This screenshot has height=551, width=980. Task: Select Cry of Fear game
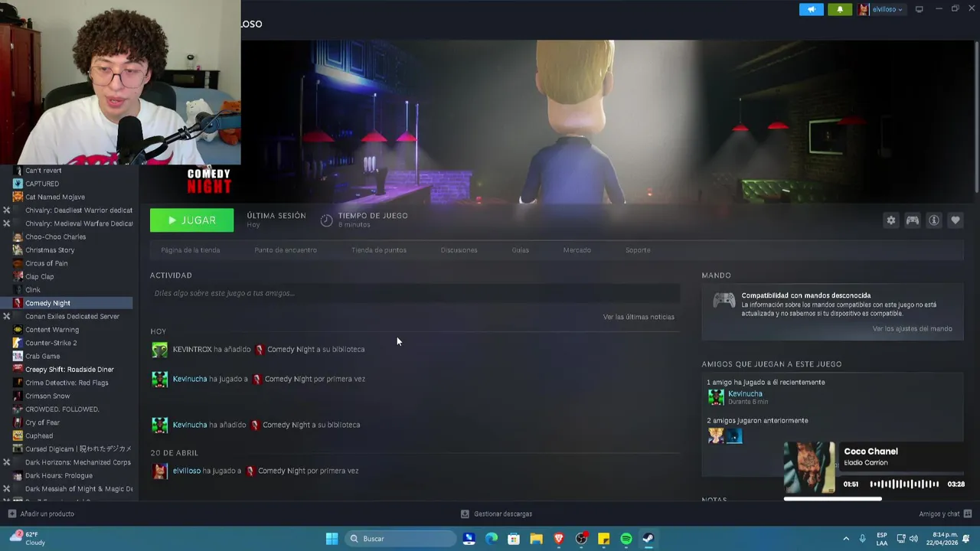[42, 422]
